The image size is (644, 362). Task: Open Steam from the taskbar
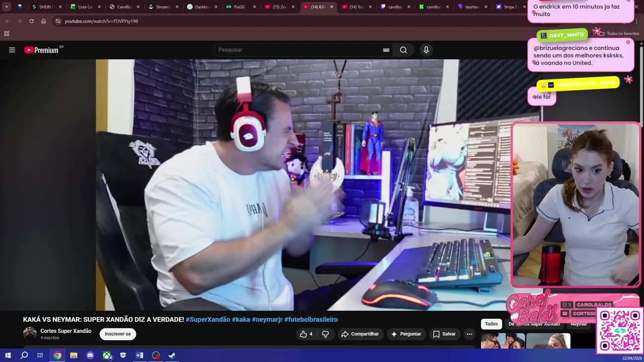tap(172, 355)
